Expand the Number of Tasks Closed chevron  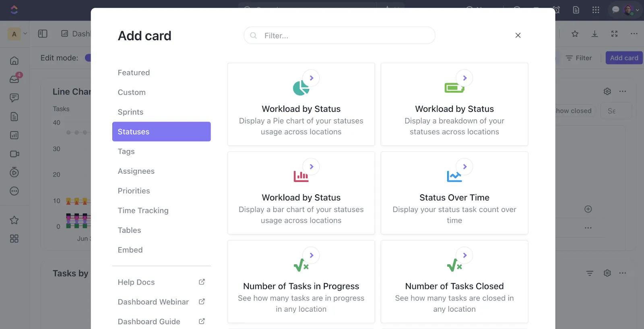pos(464,255)
